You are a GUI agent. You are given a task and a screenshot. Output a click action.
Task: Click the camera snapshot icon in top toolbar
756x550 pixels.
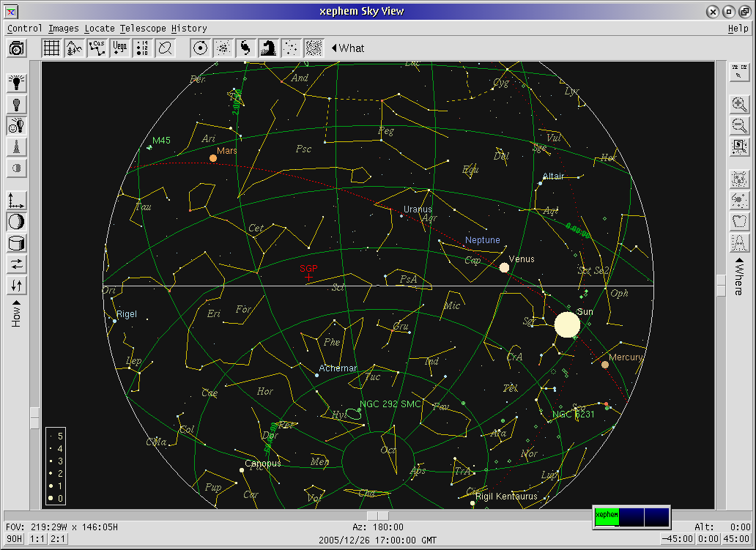[17, 48]
